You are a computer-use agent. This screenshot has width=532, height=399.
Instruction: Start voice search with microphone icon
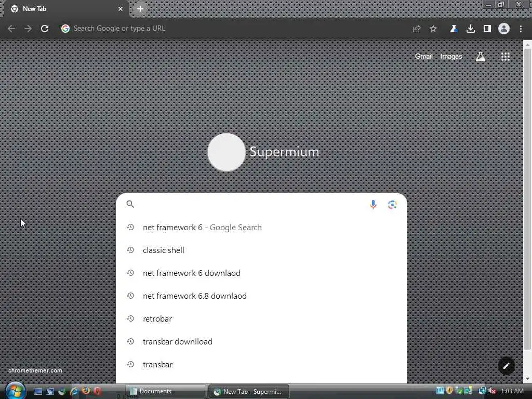(373, 204)
